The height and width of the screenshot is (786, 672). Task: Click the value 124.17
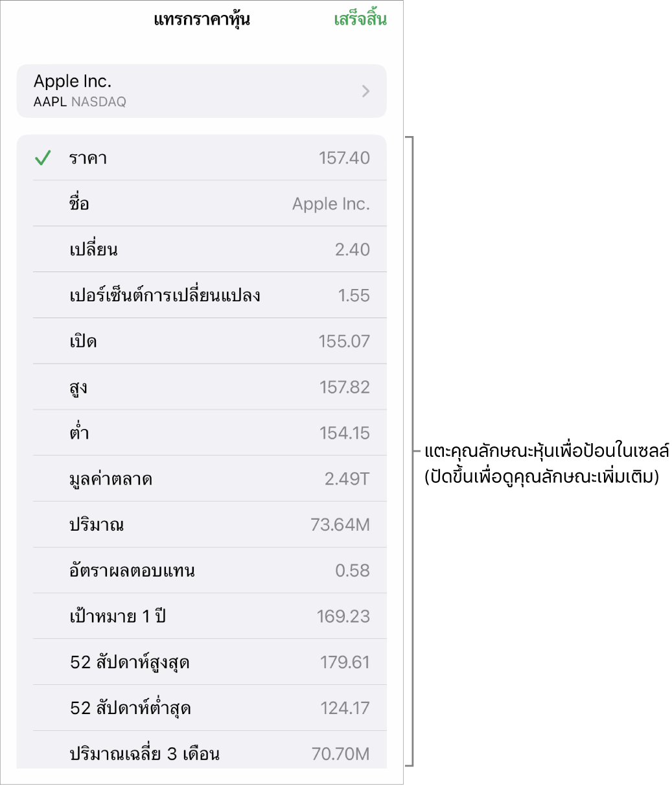[345, 709]
